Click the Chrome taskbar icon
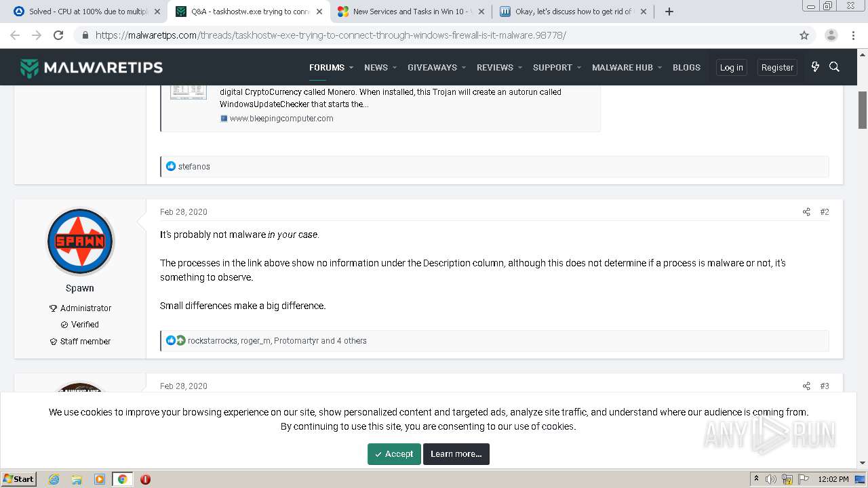 pyautogui.click(x=122, y=479)
